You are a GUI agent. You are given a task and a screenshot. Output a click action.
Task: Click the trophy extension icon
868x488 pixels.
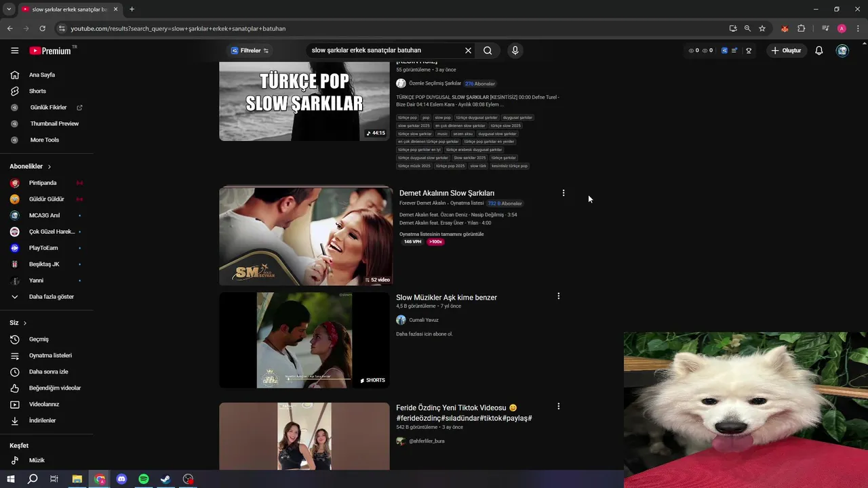coord(749,50)
